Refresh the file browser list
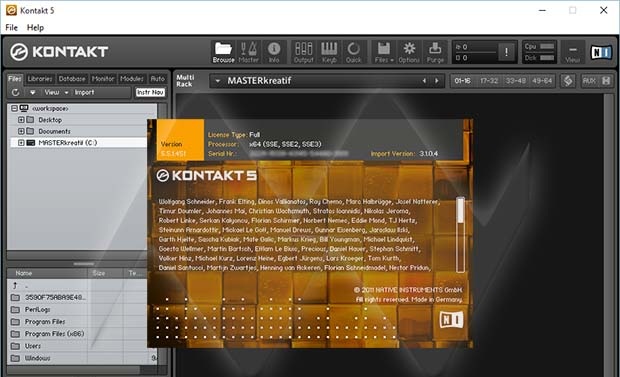The width and height of the screenshot is (620, 377). [15, 92]
